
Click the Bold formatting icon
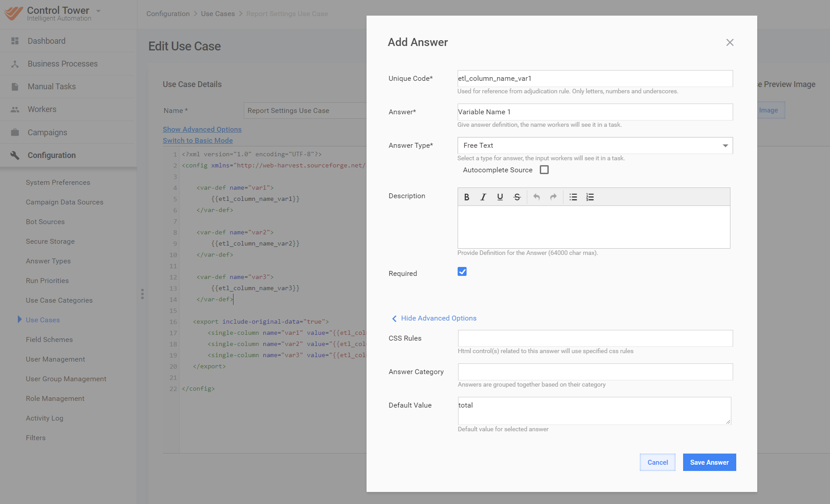click(467, 197)
